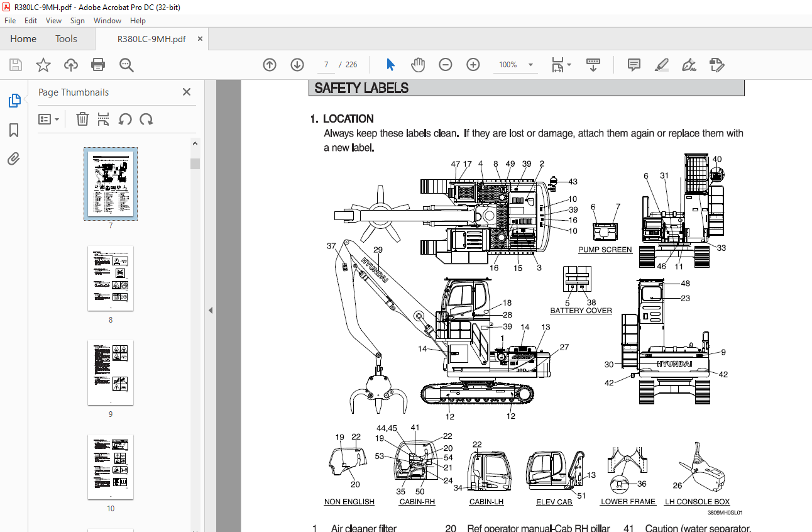
Task: Switch to the Tools tab
Action: click(x=66, y=39)
